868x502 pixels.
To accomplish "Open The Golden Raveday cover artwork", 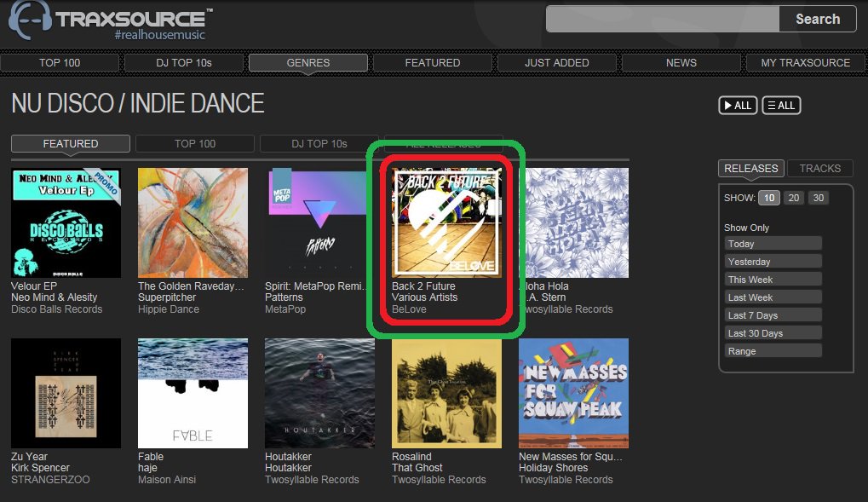I will click(193, 222).
